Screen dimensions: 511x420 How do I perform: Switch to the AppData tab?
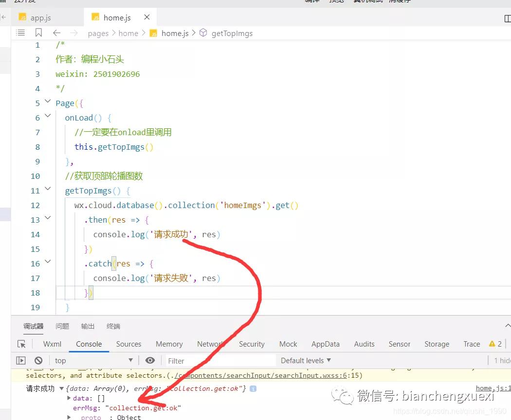point(325,344)
